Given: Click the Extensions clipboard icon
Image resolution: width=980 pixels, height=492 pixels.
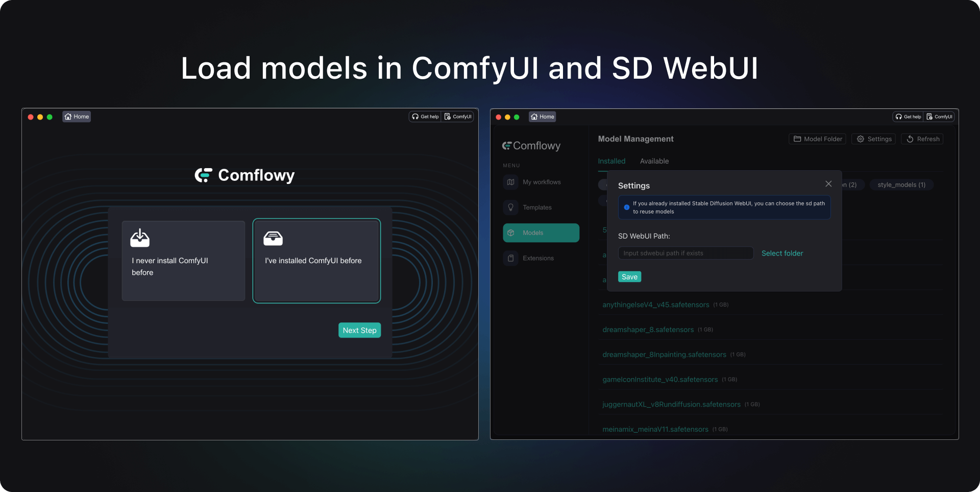Looking at the screenshot, I should click(510, 259).
